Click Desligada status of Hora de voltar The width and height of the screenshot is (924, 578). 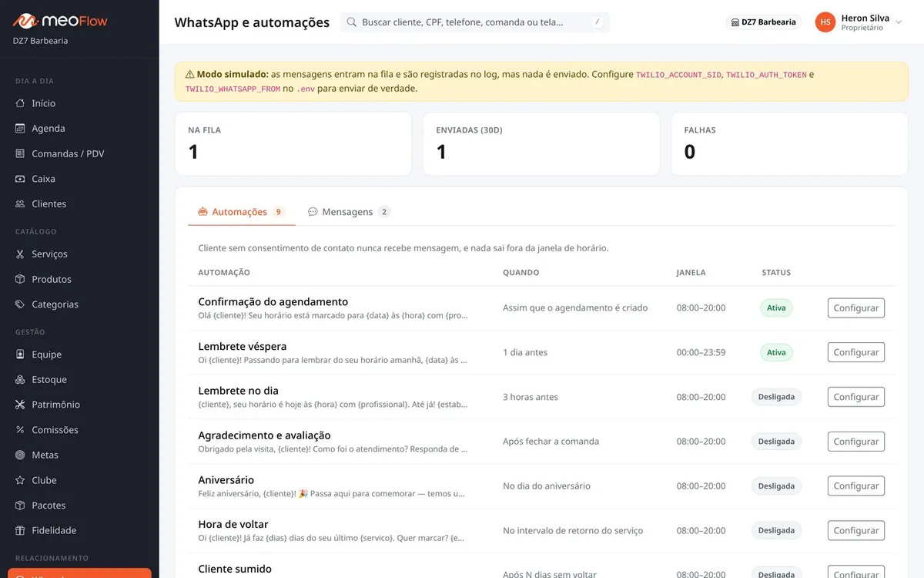coord(776,531)
